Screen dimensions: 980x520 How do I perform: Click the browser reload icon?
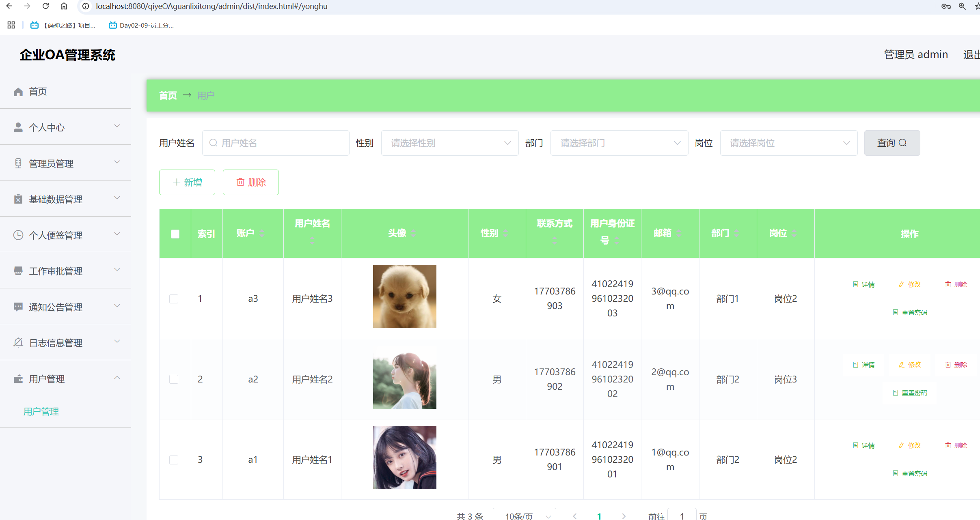45,6
